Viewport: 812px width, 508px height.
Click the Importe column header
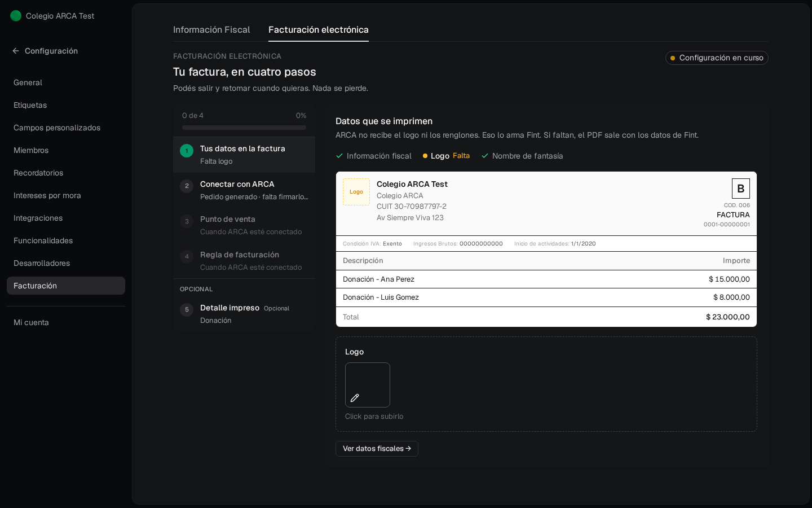click(736, 261)
